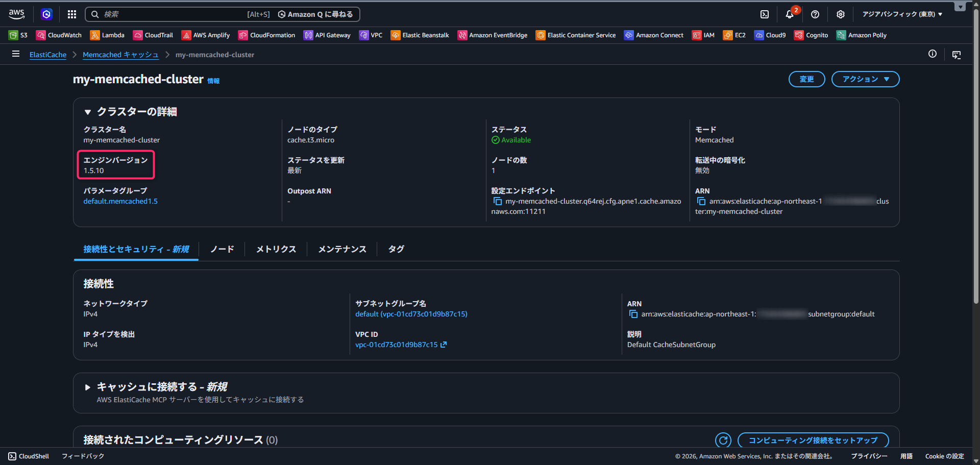The height and width of the screenshot is (465, 980).
Task: Toggle the side navigation hamburger menu
Action: click(16, 54)
